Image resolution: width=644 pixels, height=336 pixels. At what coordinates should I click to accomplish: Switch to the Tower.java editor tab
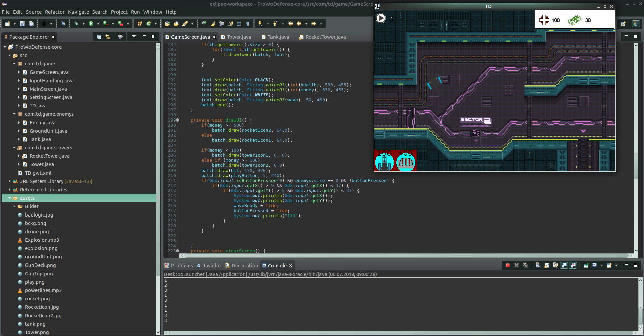239,37
